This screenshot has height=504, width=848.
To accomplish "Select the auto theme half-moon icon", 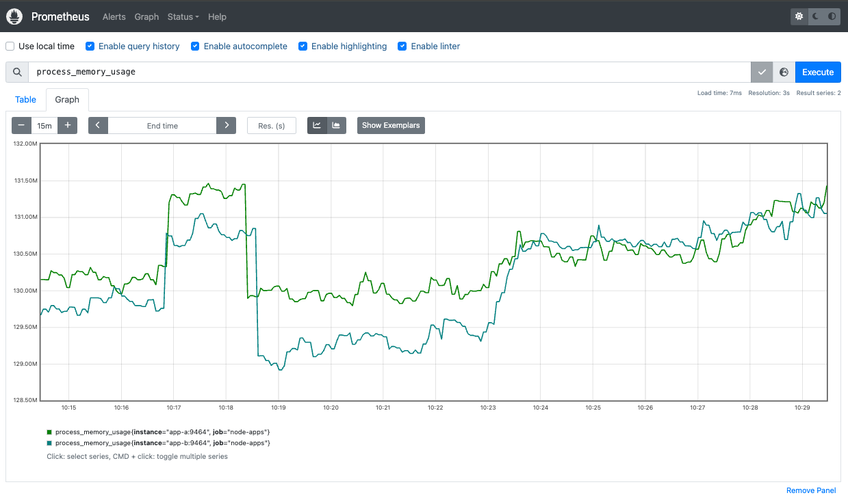I will click(831, 16).
